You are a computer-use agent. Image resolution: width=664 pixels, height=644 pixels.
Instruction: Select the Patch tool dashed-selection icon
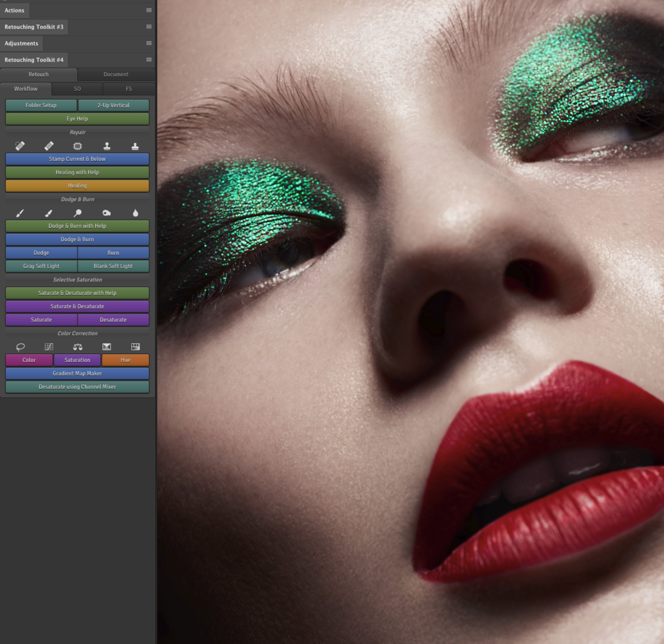pyautogui.click(x=77, y=146)
